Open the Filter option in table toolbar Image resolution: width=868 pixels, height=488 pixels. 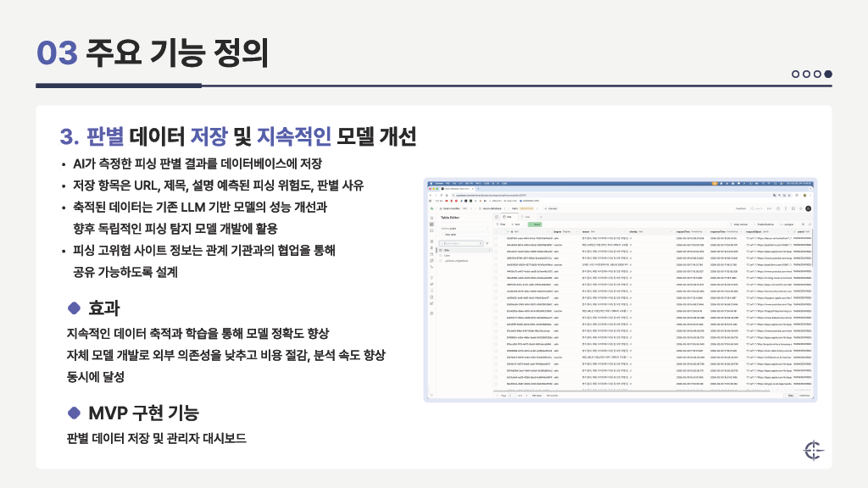click(x=502, y=225)
